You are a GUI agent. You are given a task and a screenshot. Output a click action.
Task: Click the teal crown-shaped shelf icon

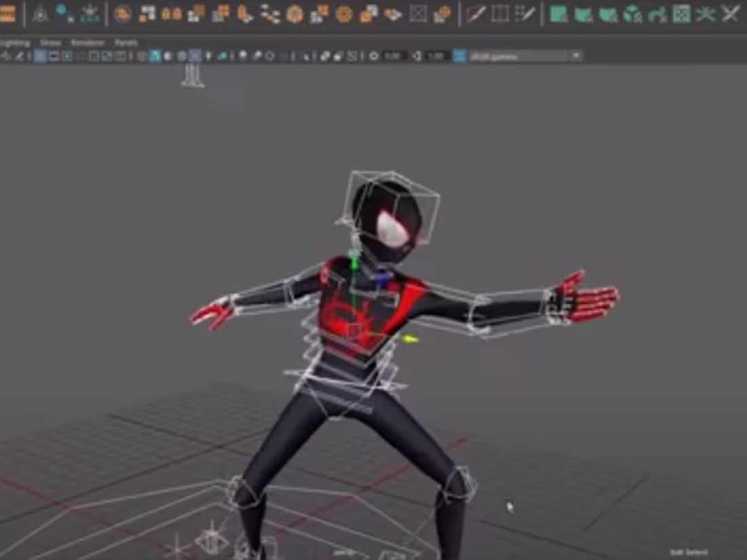89,14
